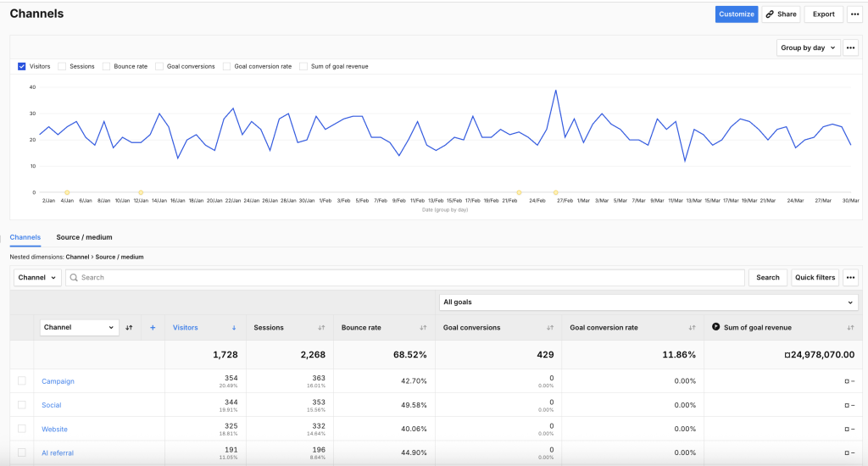Open the Channel dropdown beside search box

37,277
